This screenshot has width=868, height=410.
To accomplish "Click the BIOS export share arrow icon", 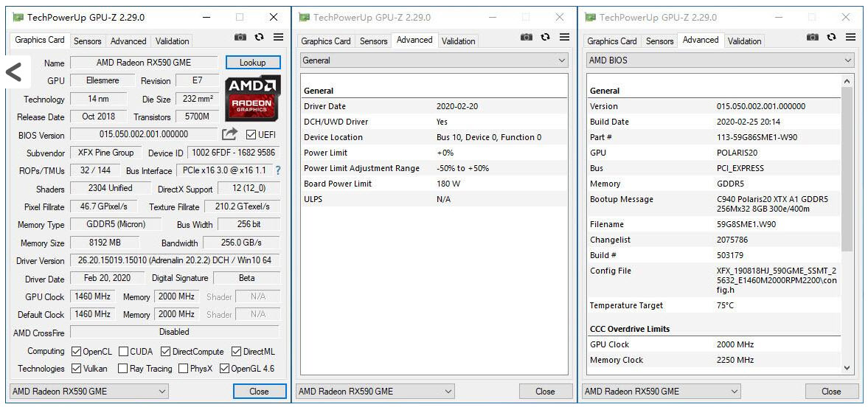I will (230, 134).
